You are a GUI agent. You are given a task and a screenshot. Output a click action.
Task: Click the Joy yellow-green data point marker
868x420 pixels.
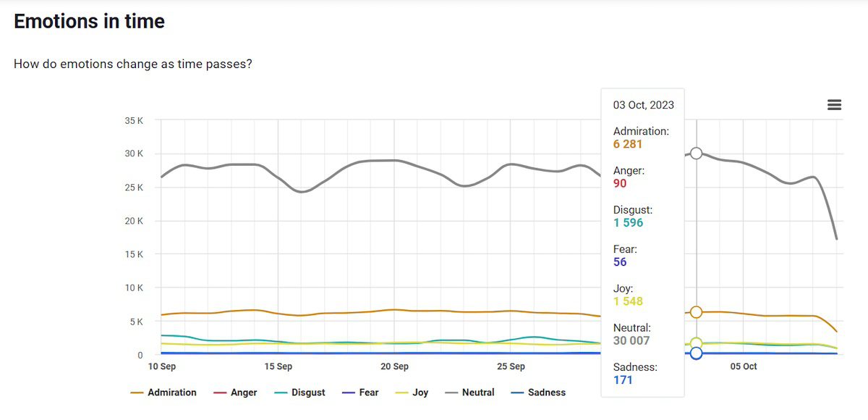[696, 344]
